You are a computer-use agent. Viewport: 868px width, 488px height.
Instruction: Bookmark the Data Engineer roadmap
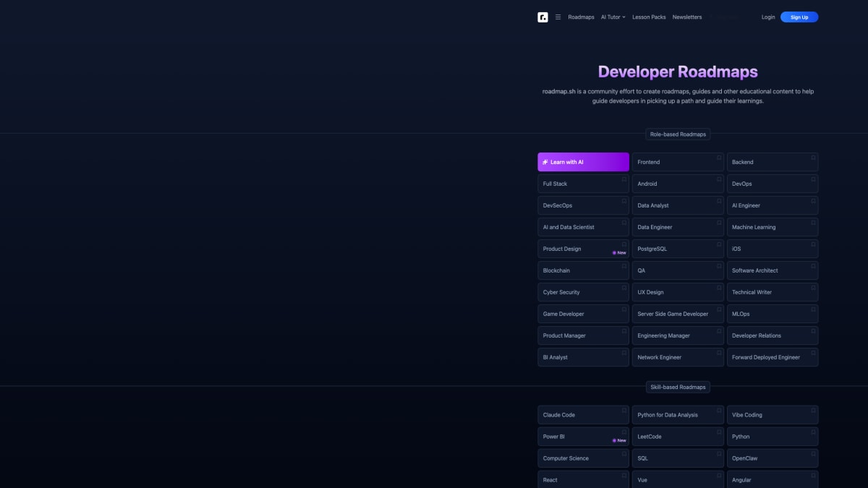719,223
